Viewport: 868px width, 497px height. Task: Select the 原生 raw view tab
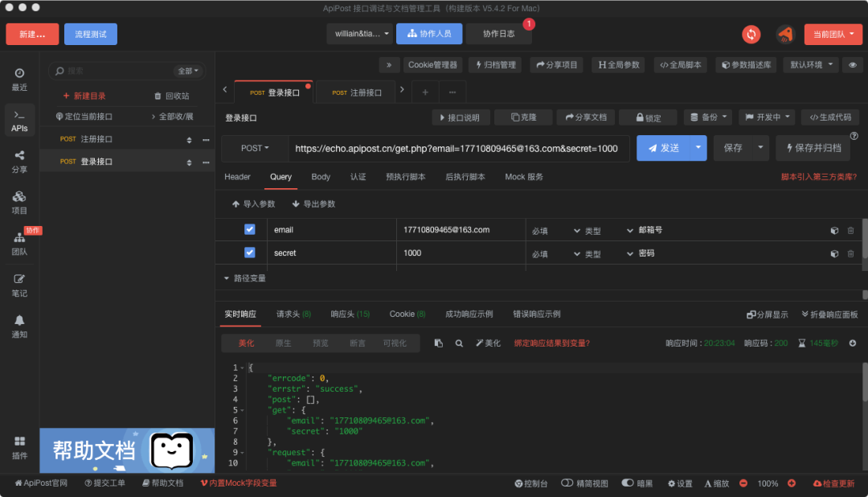tap(284, 343)
